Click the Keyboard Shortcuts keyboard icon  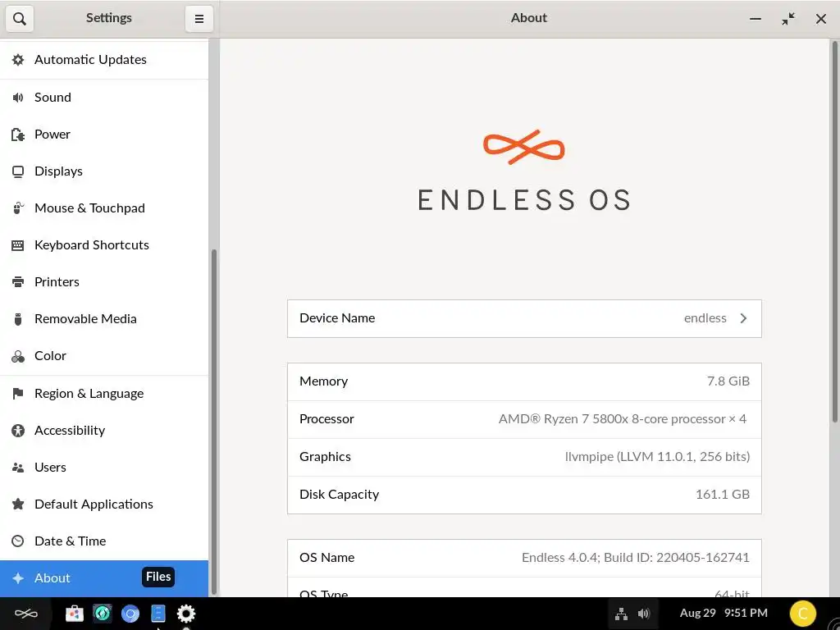click(x=18, y=244)
